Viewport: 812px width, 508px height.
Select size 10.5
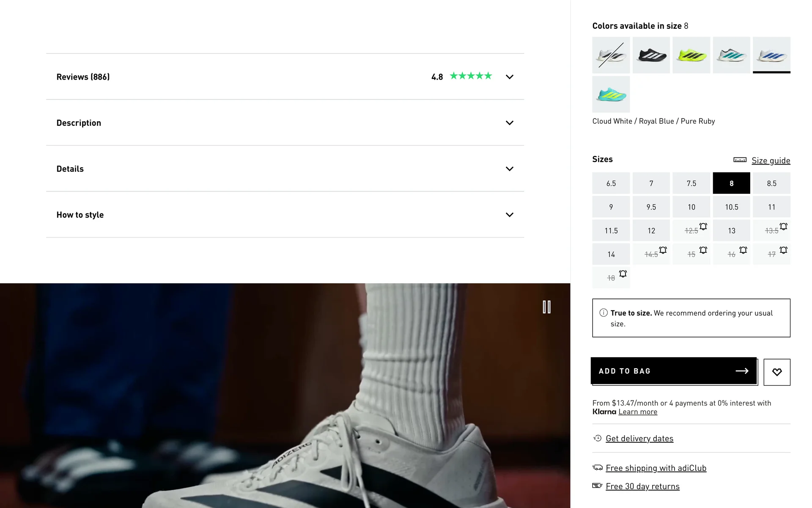point(731,207)
